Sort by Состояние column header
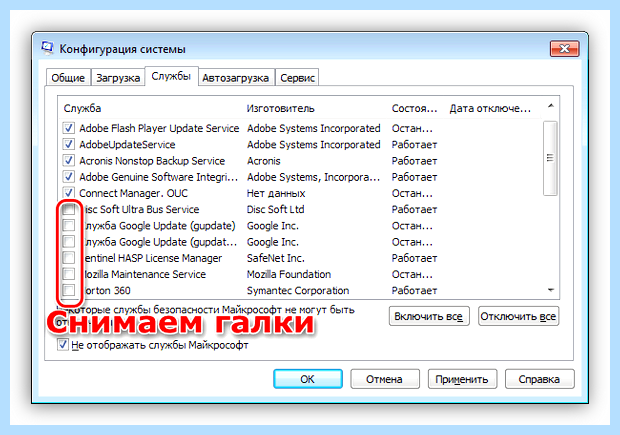 pyautogui.click(x=416, y=108)
